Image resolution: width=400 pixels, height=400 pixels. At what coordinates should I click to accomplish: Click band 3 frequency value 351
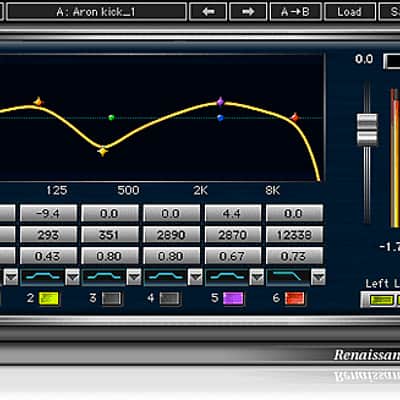[x=110, y=235]
